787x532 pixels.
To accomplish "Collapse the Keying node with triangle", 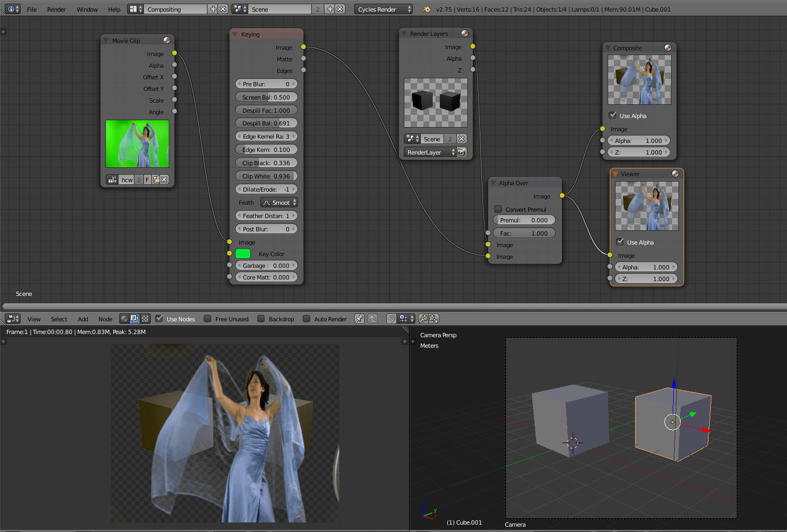I will tap(235, 34).
